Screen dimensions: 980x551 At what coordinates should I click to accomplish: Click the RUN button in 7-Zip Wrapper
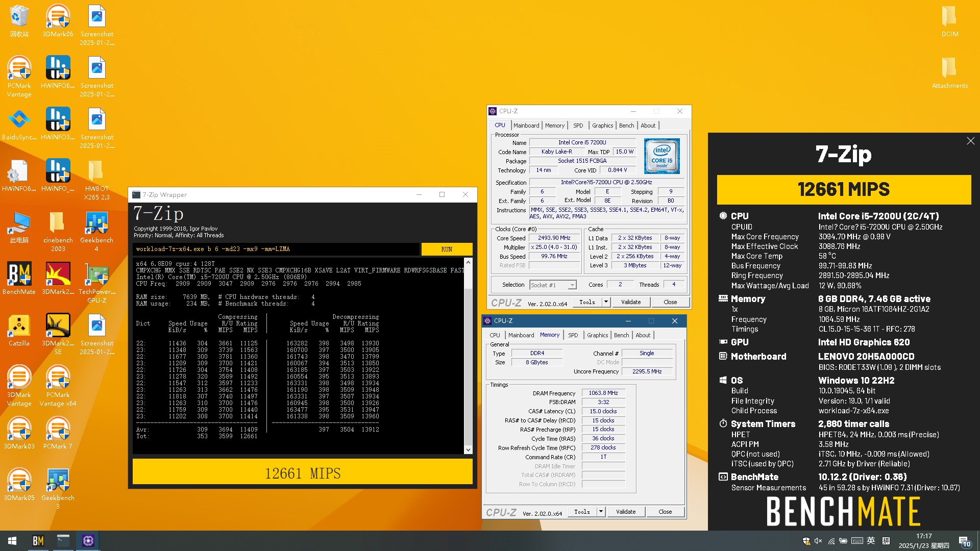pyautogui.click(x=447, y=249)
